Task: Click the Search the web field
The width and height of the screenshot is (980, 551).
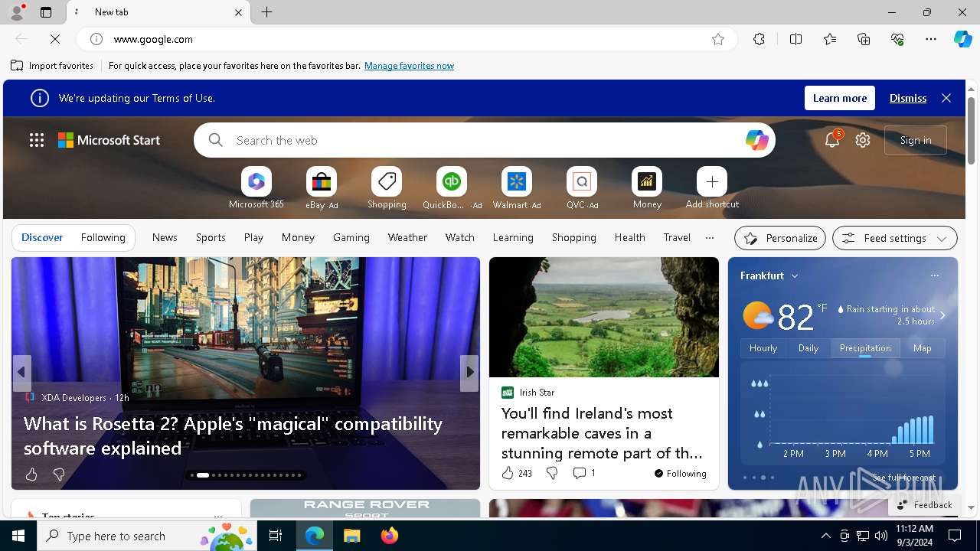Action: point(485,140)
